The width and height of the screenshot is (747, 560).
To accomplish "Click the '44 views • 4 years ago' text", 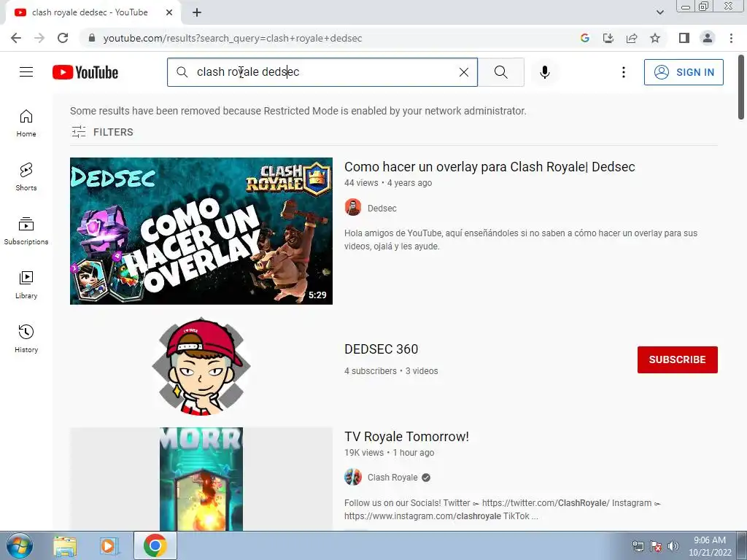I will coord(388,183).
